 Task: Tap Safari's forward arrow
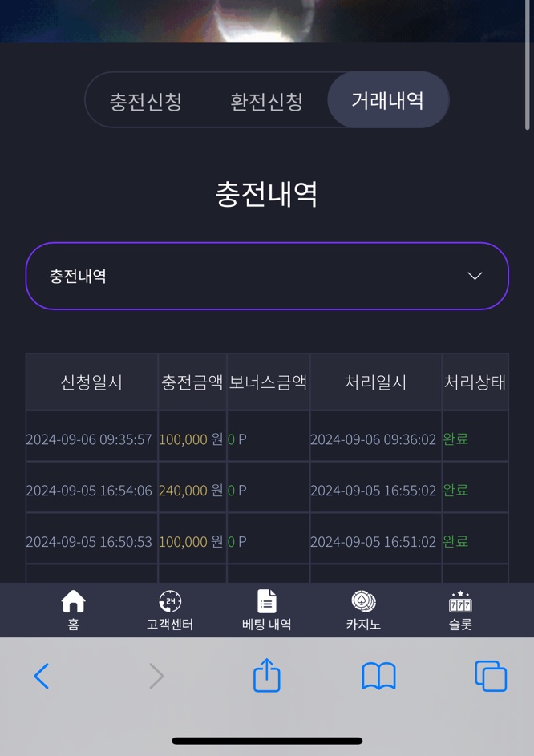(x=156, y=676)
